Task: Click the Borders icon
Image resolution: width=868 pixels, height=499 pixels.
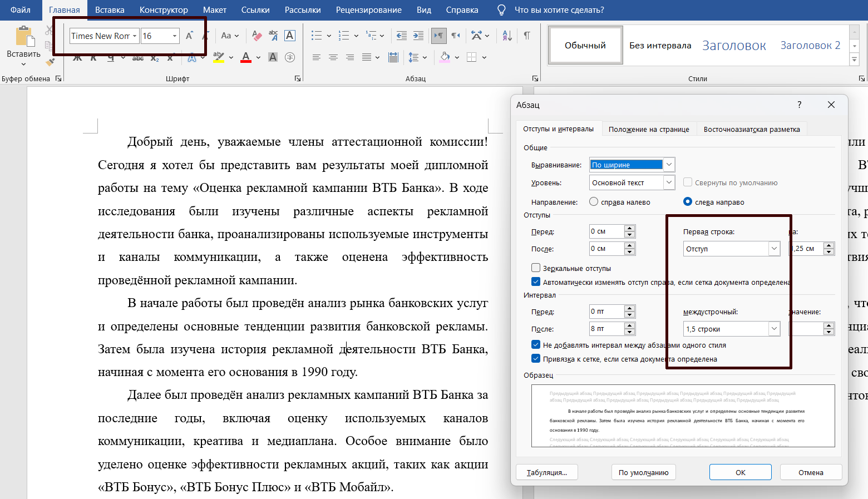Action: (x=472, y=57)
